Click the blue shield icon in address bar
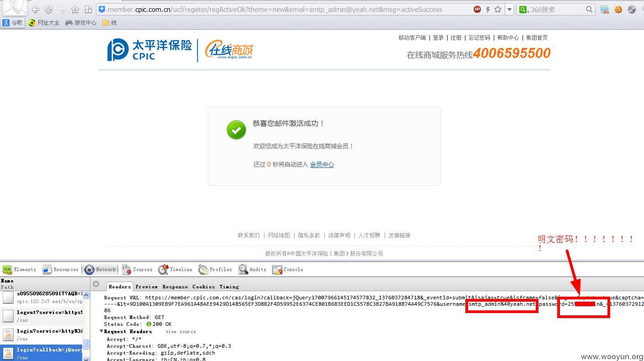644x361 pixels. 102,9
